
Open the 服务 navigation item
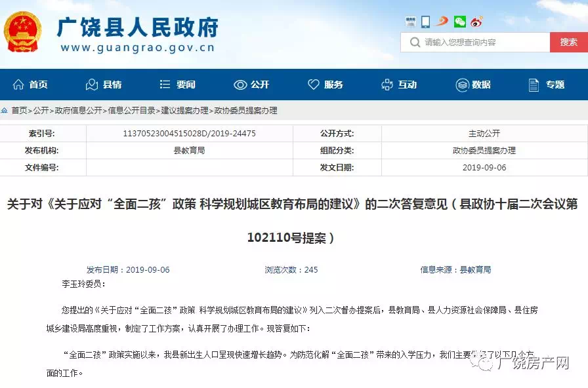coord(325,85)
